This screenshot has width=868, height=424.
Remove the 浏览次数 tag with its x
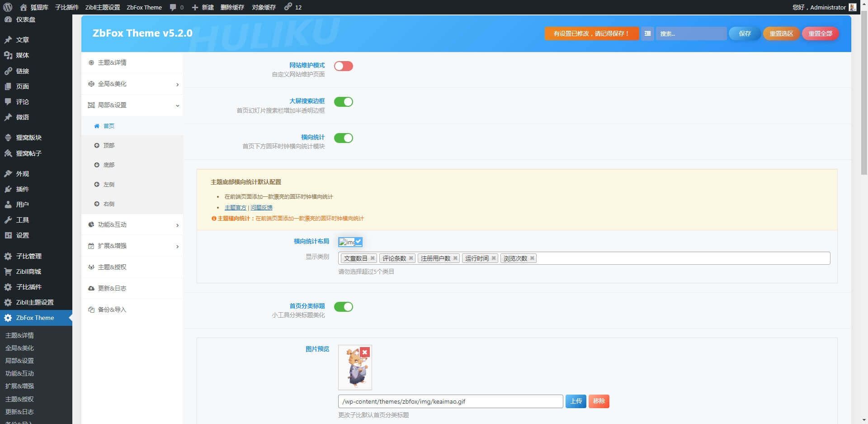pos(532,258)
